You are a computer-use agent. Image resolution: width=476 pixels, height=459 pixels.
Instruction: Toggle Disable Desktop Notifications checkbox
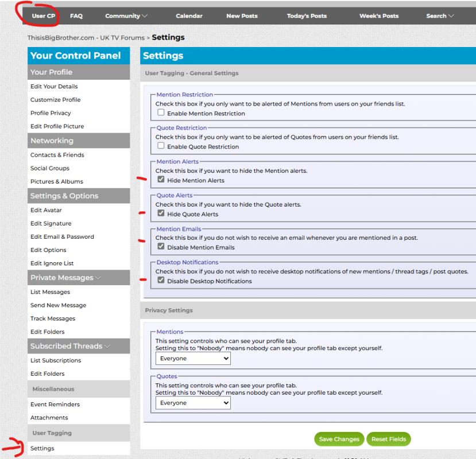click(161, 281)
